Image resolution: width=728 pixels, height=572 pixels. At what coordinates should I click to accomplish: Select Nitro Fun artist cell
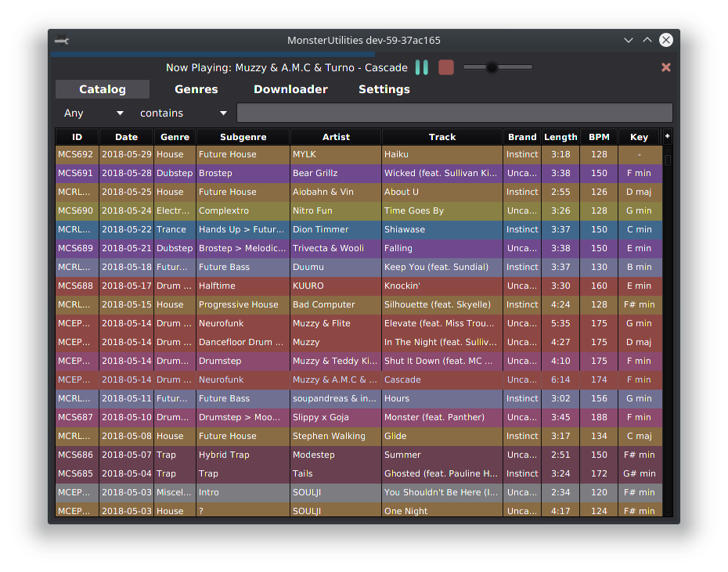[335, 210]
